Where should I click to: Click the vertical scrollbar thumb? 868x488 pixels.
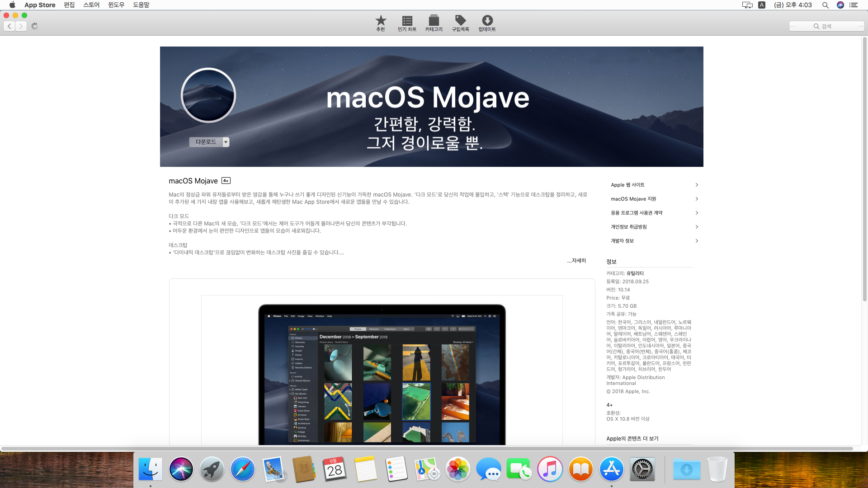coord(864,169)
